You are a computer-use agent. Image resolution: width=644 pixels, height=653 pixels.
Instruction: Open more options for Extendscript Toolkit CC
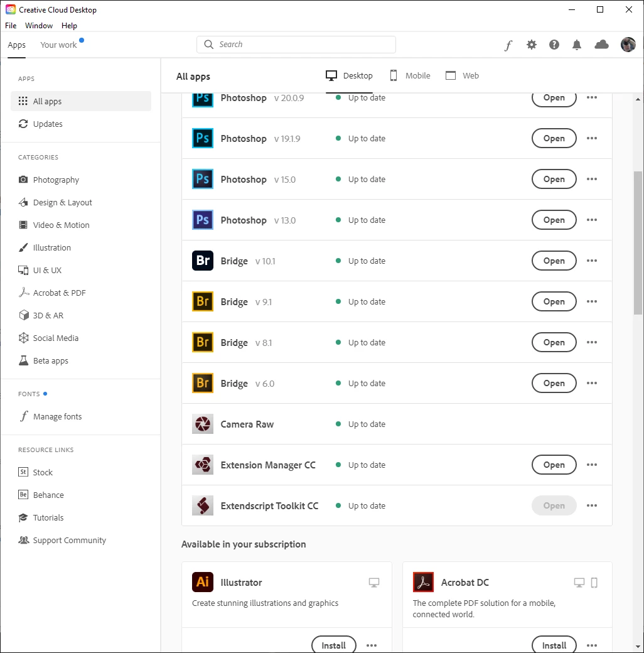click(x=591, y=505)
